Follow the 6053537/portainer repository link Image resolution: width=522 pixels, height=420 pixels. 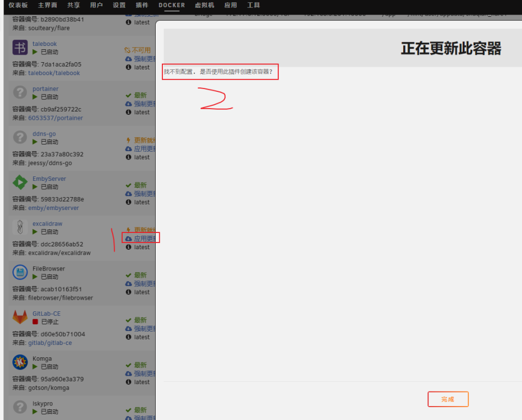[55, 118]
